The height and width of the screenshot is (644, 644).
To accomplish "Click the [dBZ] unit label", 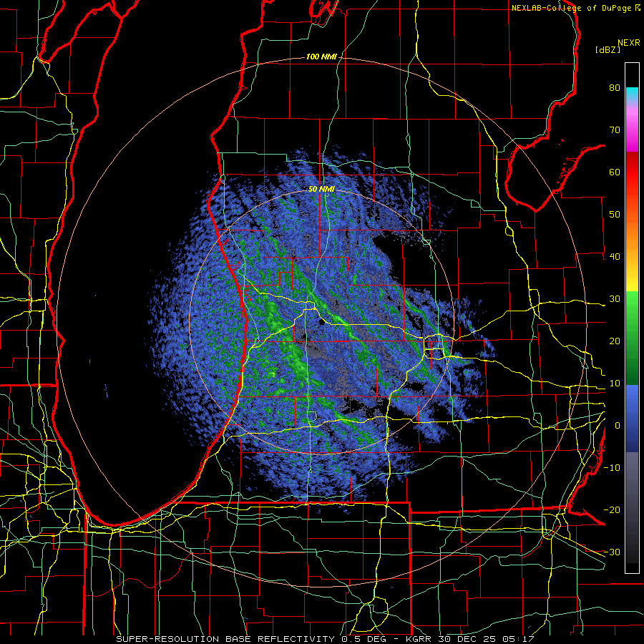I will [x=608, y=49].
